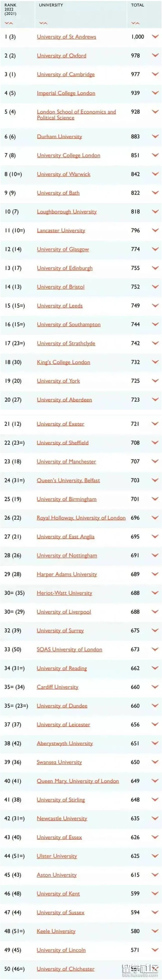Expand the Harper Adams University row
The width and height of the screenshot is (162, 980).
coord(155,574)
